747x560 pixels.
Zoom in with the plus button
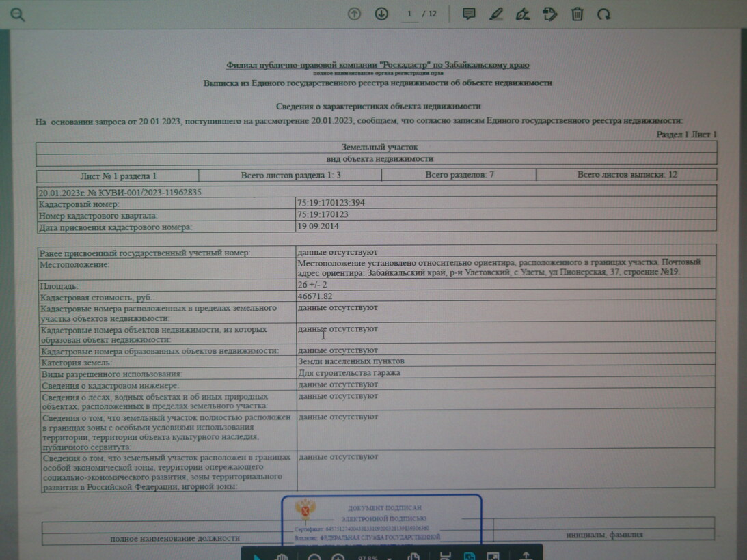[x=338, y=556]
